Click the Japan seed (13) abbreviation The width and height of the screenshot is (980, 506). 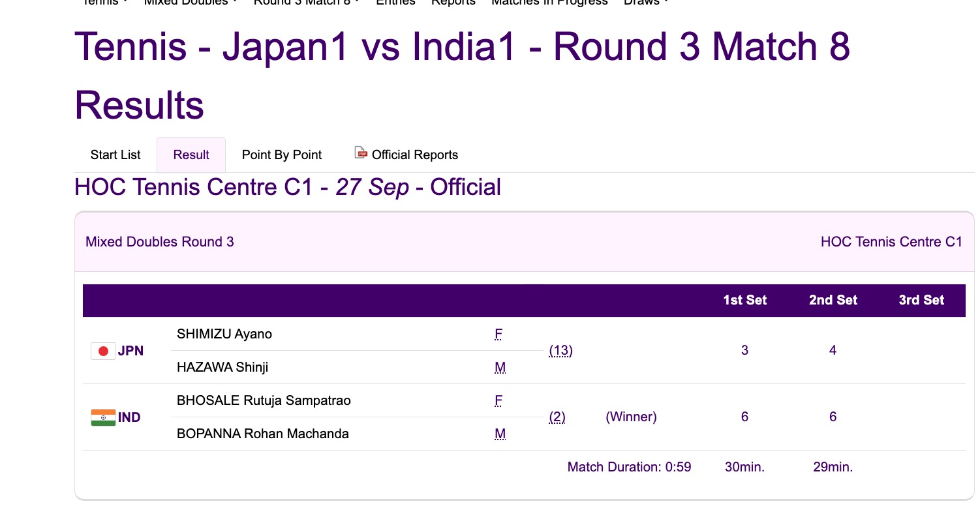coord(560,351)
